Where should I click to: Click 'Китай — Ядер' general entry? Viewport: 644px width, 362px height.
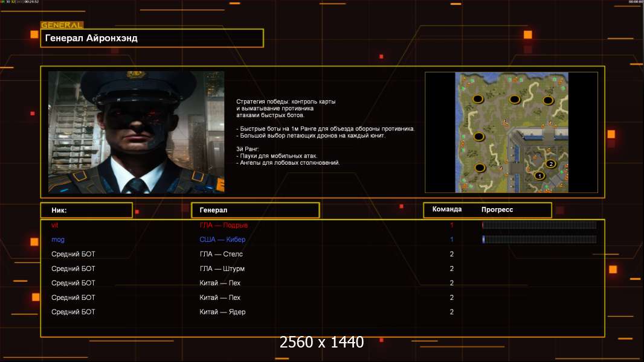222,312
